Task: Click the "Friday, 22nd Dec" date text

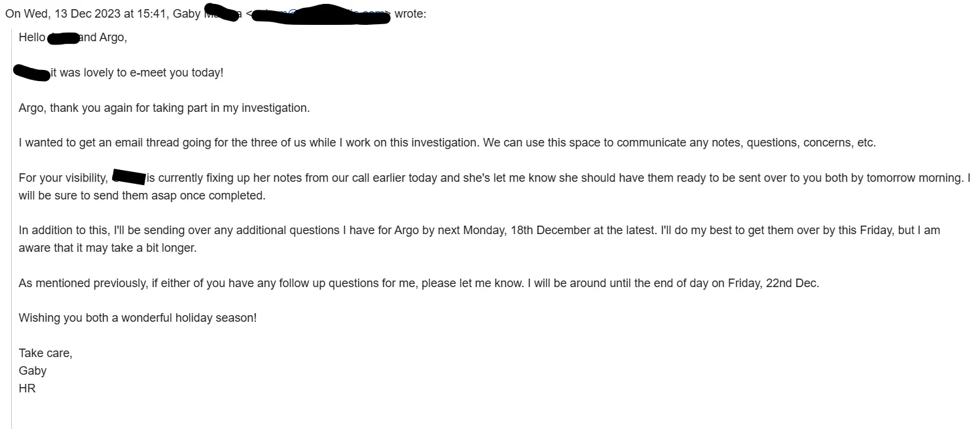Action: pos(772,283)
